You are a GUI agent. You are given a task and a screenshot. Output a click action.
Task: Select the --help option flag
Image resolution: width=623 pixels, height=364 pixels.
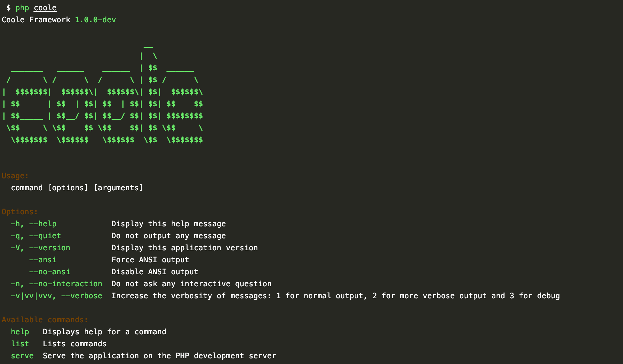pos(43,224)
